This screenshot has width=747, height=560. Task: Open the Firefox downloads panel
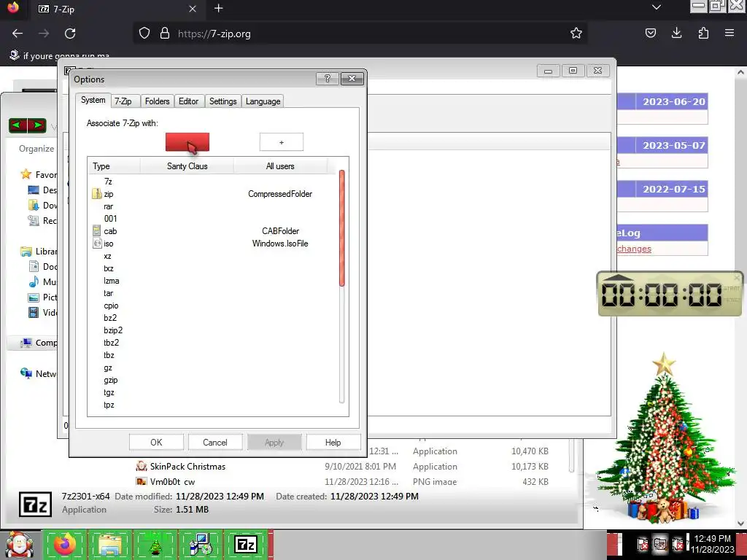tap(676, 34)
